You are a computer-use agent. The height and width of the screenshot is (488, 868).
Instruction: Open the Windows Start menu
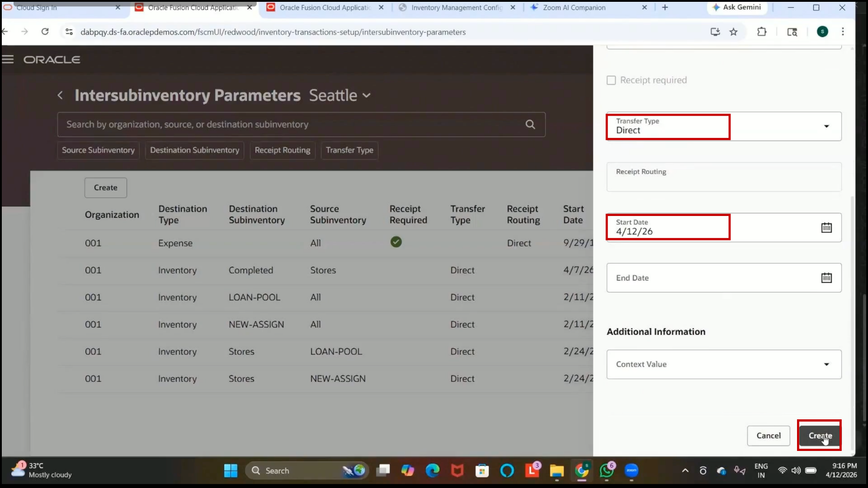click(x=231, y=471)
